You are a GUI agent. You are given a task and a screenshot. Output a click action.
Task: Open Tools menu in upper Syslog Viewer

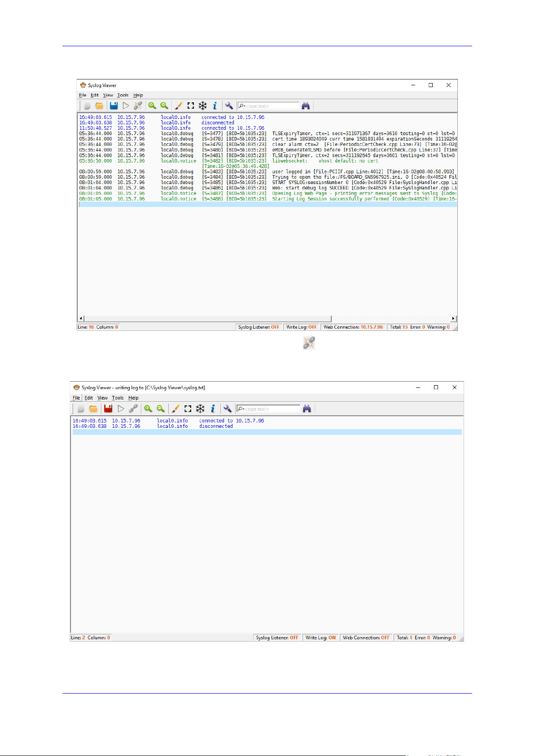click(123, 95)
